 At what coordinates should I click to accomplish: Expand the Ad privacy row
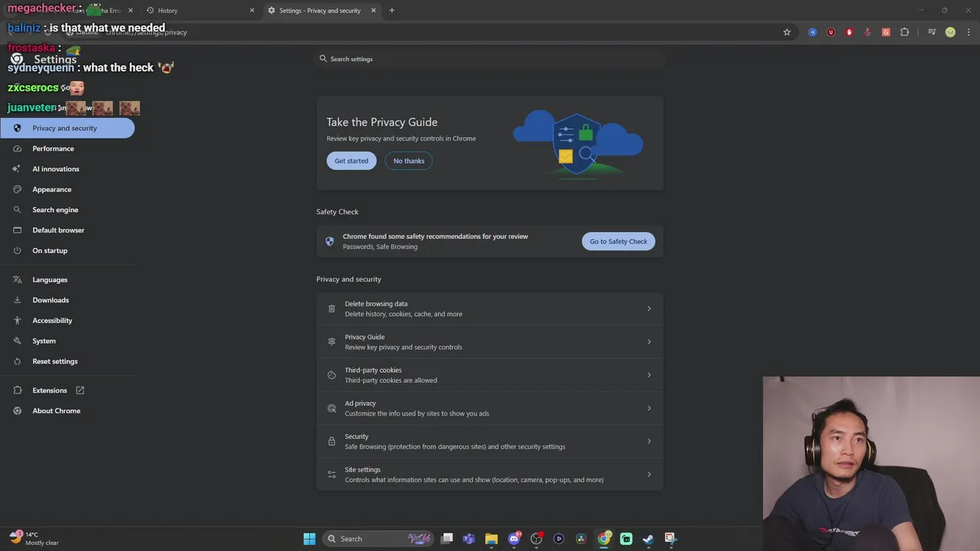click(490, 408)
